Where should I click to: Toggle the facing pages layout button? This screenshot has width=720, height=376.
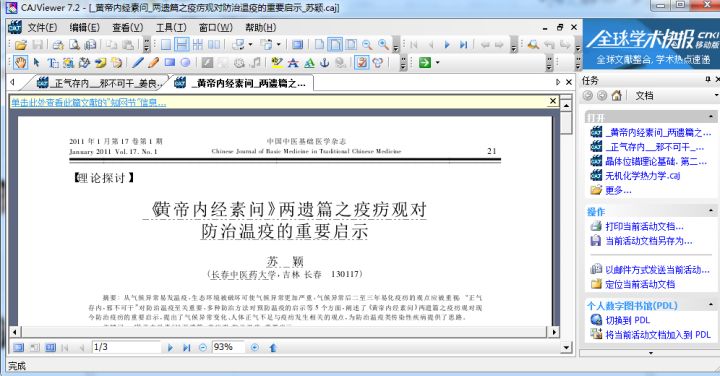pyautogui.click(x=214, y=45)
